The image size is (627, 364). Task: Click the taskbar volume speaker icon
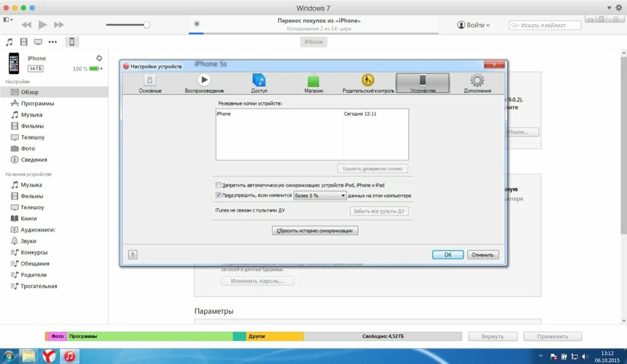click(x=585, y=356)
